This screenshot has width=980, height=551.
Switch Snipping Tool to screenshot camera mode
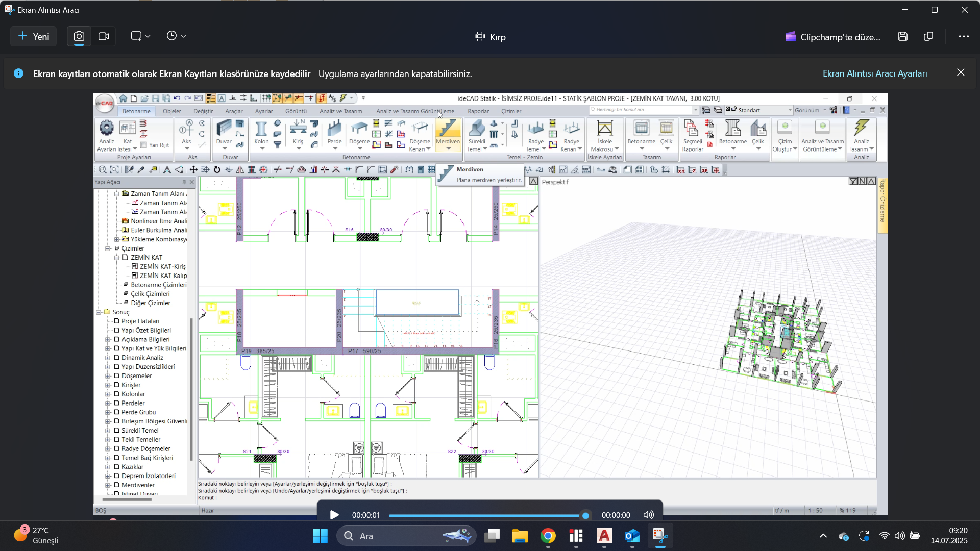tap(79, 36)
